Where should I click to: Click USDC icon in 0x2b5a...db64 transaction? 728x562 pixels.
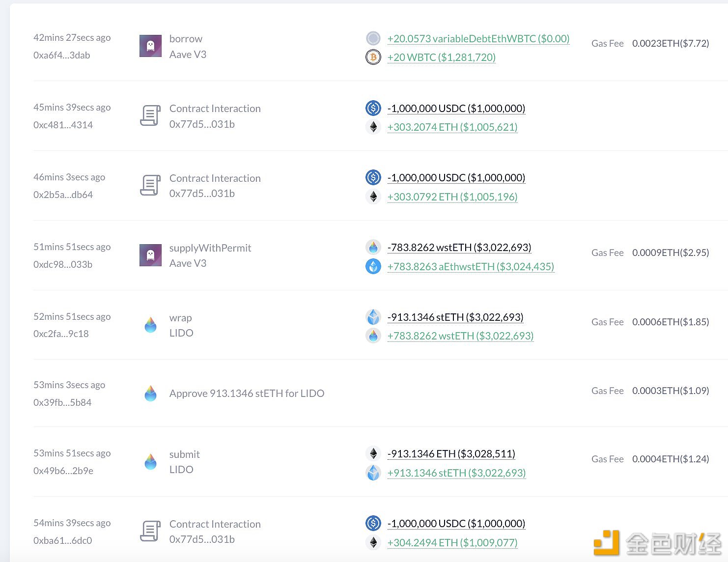(x=373, y=177)
